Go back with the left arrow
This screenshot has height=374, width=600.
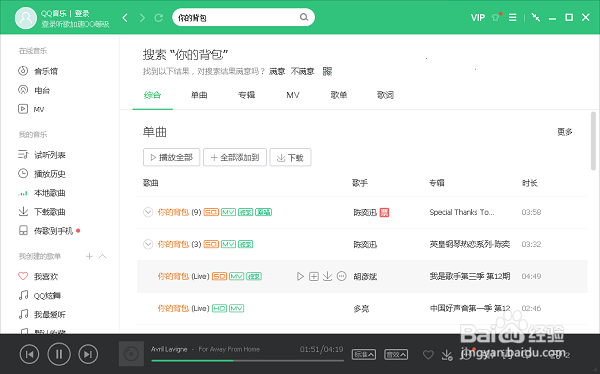125,18
